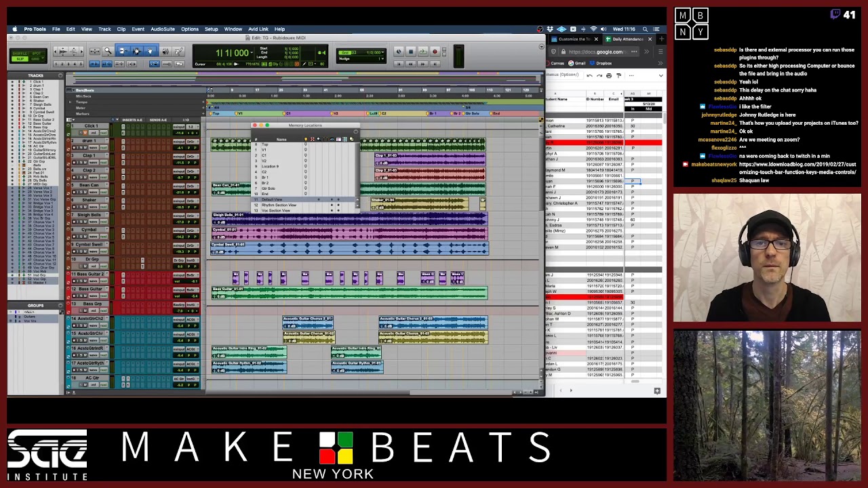This screenshot has width=868, height=488.
Task: Open the Tracks list popup menu
Action: (x=60, y=75)
